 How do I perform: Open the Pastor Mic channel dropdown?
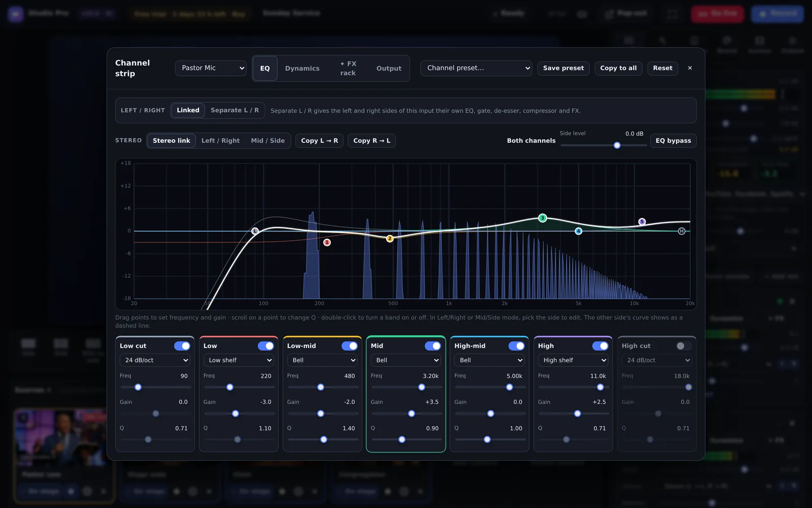point(211,68)
